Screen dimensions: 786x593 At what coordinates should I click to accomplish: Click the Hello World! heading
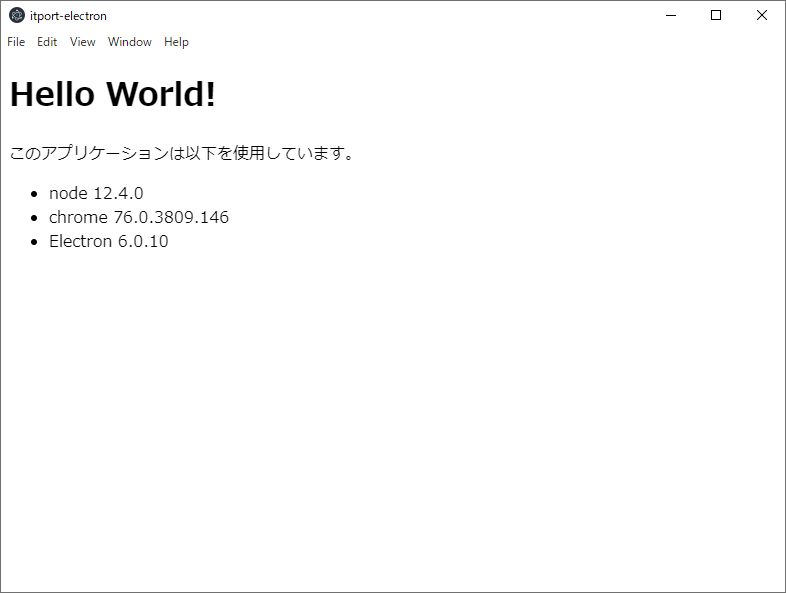113,94
